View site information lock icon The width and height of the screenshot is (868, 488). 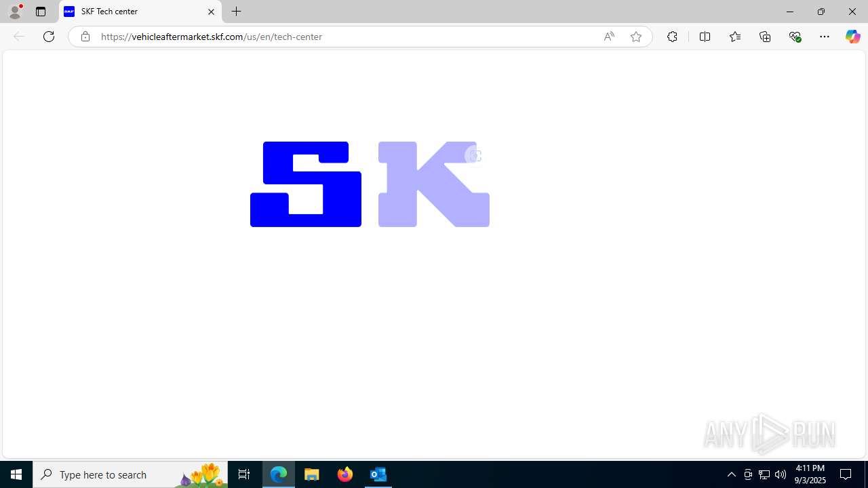coord(85,37)
